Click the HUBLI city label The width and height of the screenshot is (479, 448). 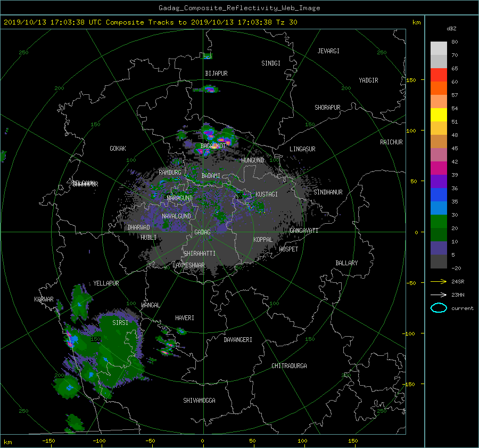pos(148,238)
